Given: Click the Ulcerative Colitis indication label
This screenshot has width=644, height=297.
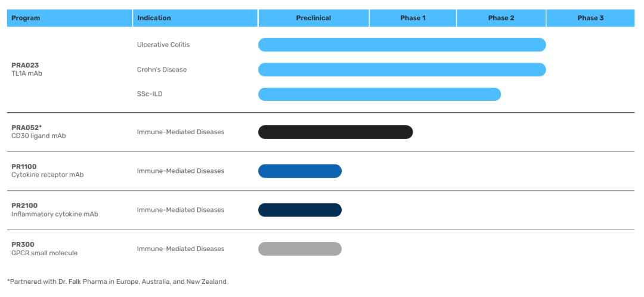Looking at the screenshot, I should [x=163, y=45].
